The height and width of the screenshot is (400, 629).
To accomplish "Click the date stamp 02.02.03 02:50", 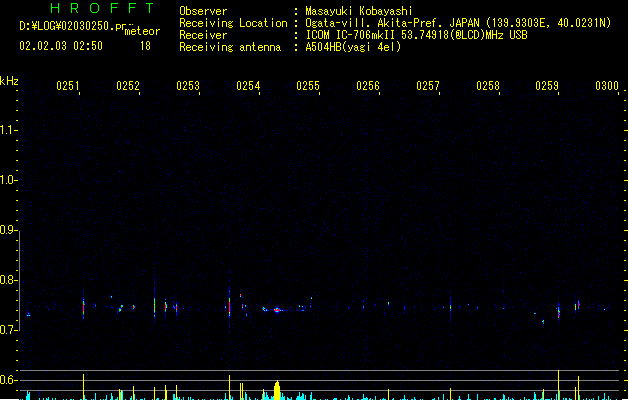I will click(61, 46).
